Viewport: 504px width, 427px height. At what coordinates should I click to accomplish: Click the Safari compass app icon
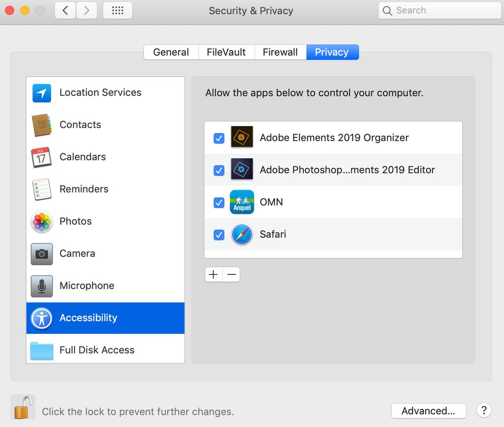[242, 234]
